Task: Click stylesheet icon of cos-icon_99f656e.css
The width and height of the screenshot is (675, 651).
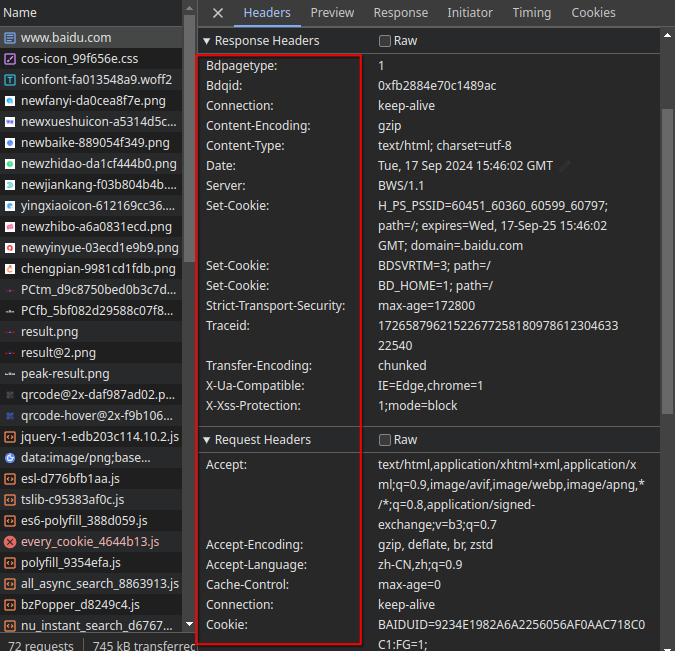Action: tap(10, 59)
